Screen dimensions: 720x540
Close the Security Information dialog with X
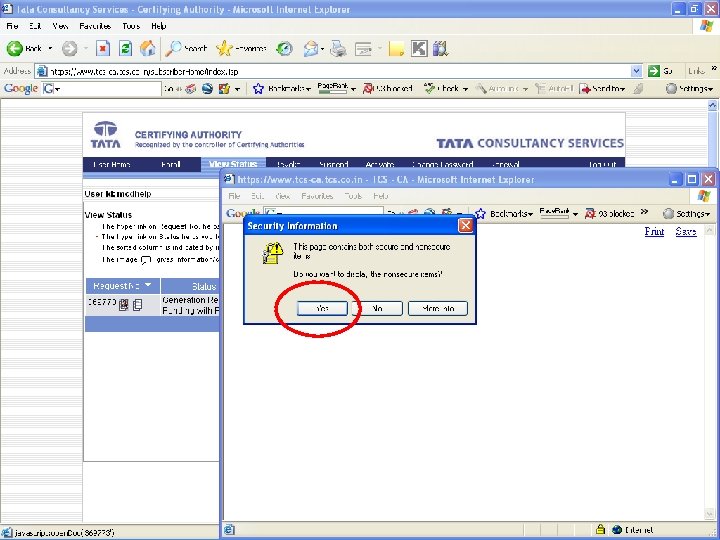point(466,225)
